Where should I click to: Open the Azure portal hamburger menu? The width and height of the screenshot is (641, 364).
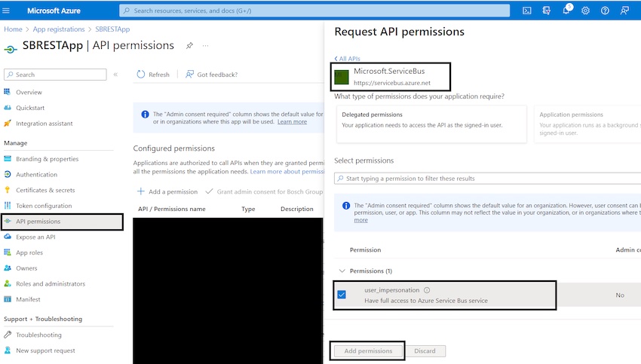point(6,11)
